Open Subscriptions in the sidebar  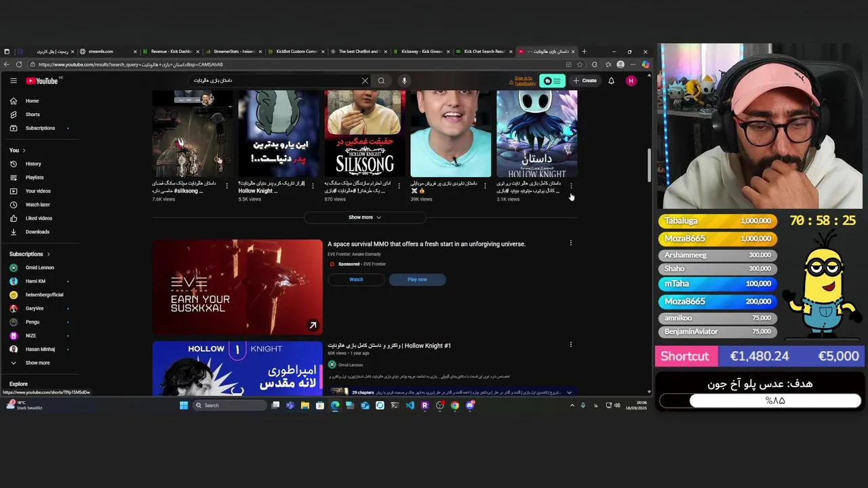pos(41,128)
